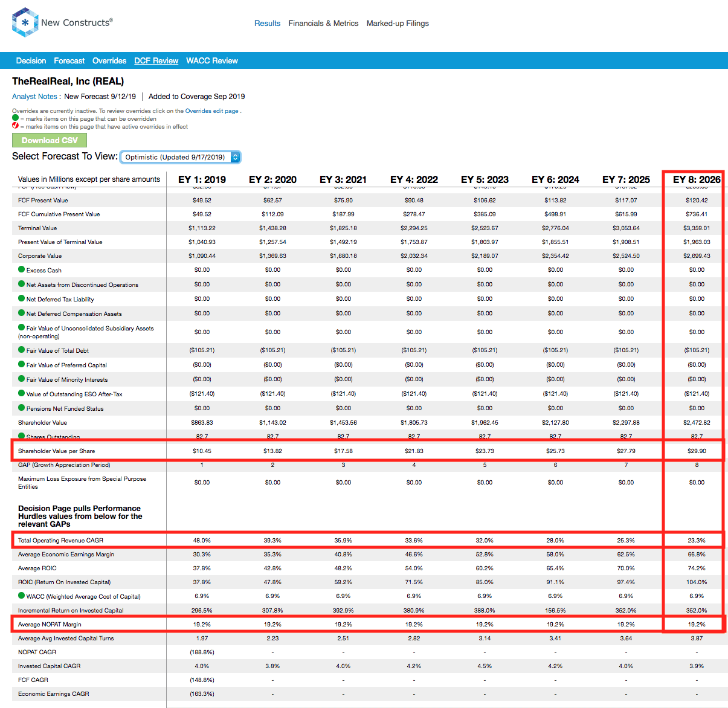728x708 pixels.
Task: Click the 'Economic Earnings CAGR' row label
Action: 54,694
